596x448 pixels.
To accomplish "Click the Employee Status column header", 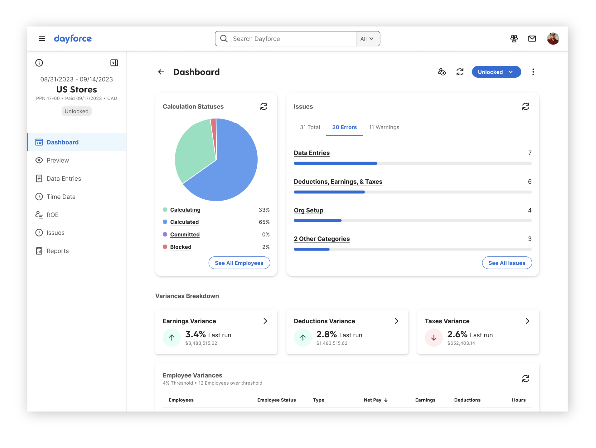I will tap(277, 400).
